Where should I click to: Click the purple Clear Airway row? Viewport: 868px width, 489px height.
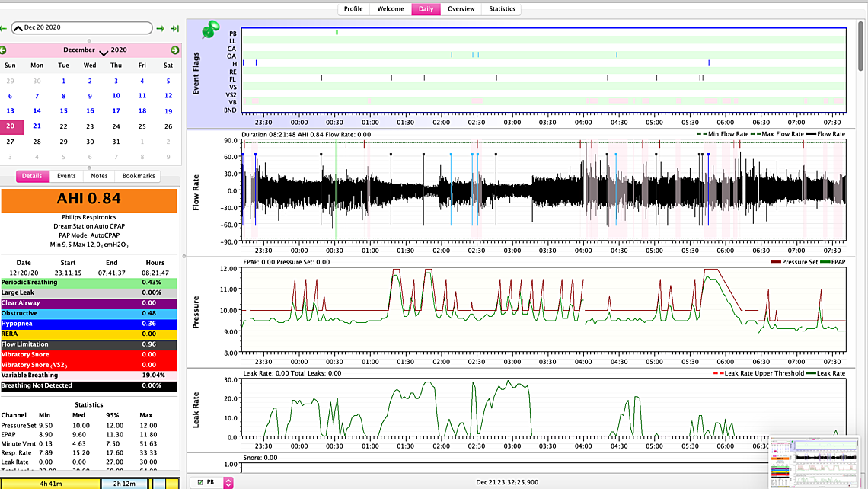89,303
